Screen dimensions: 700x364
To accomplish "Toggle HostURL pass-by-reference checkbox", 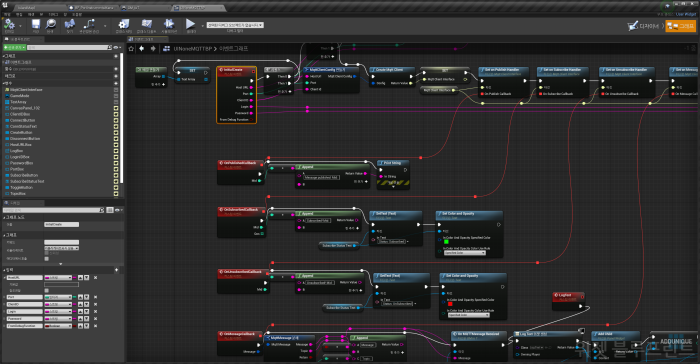I will tap(46, 290).
